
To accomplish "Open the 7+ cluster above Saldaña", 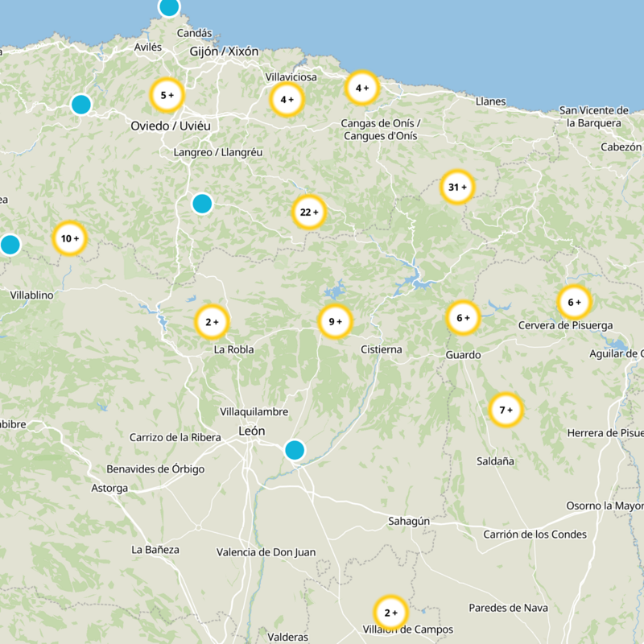I will tap(506, 410).
